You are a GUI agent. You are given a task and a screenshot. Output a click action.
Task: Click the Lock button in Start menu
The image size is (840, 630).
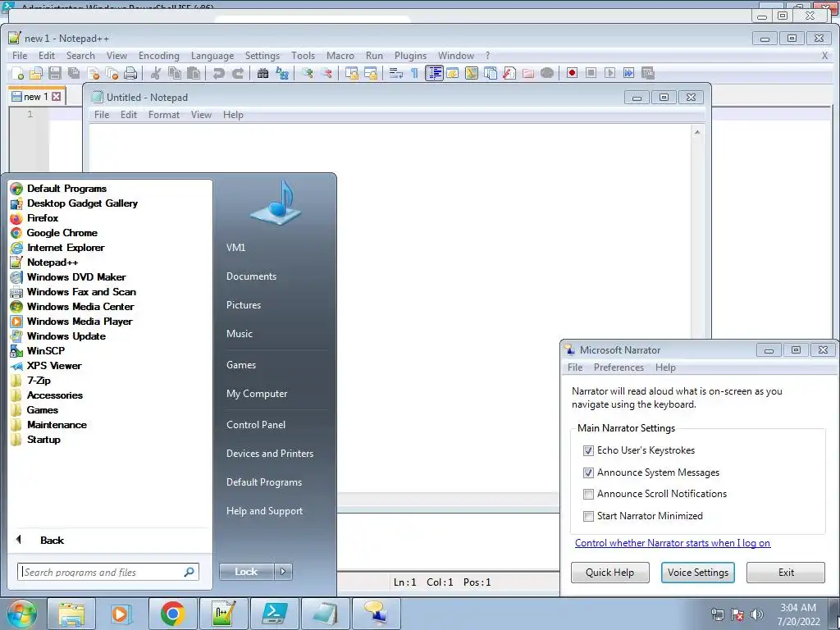click(246, 572)
